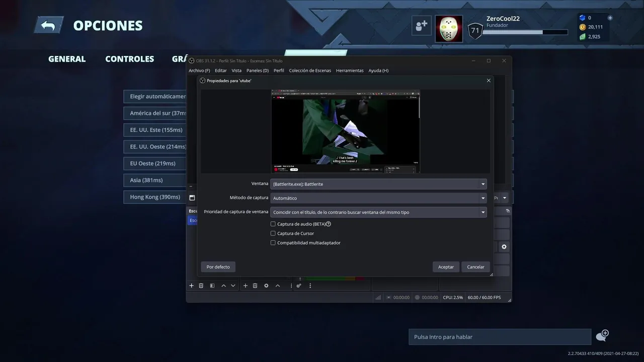The image size is (644, 362).
Task: Select América del sur (37ms) region
Action: pos(155,113)
